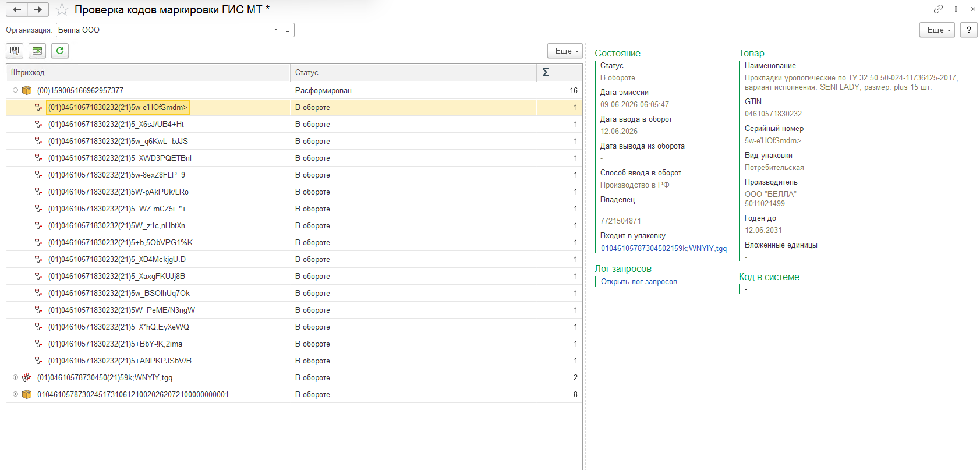This screenshot has height=470, width=980.
Task: Click the icon beside code 5_XD4MckjgU.D
Action: click(38, 259)
